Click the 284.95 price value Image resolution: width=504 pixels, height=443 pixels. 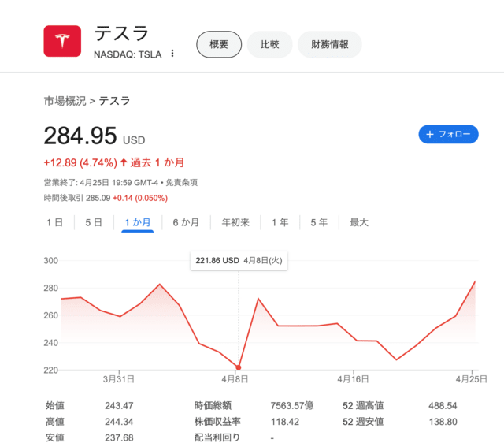pos(80,136)
